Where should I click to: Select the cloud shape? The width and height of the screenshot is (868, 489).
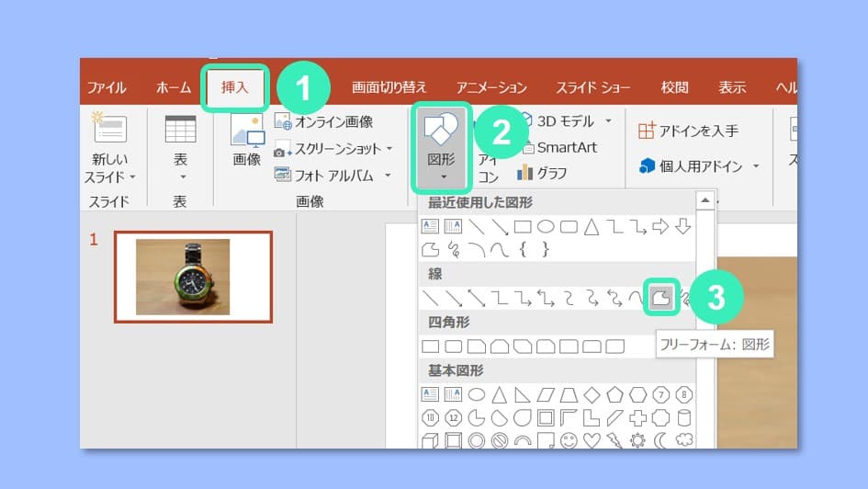684,441
